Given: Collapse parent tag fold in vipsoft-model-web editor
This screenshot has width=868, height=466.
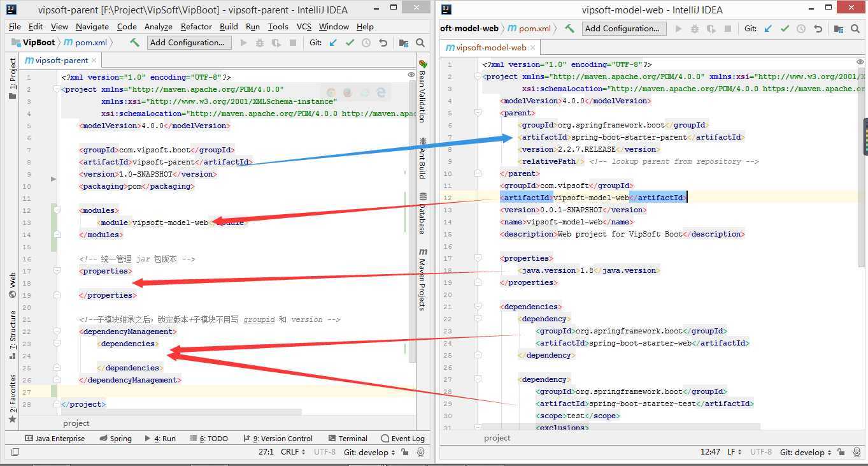Looking at the screenshot, I should coord(476,113).
